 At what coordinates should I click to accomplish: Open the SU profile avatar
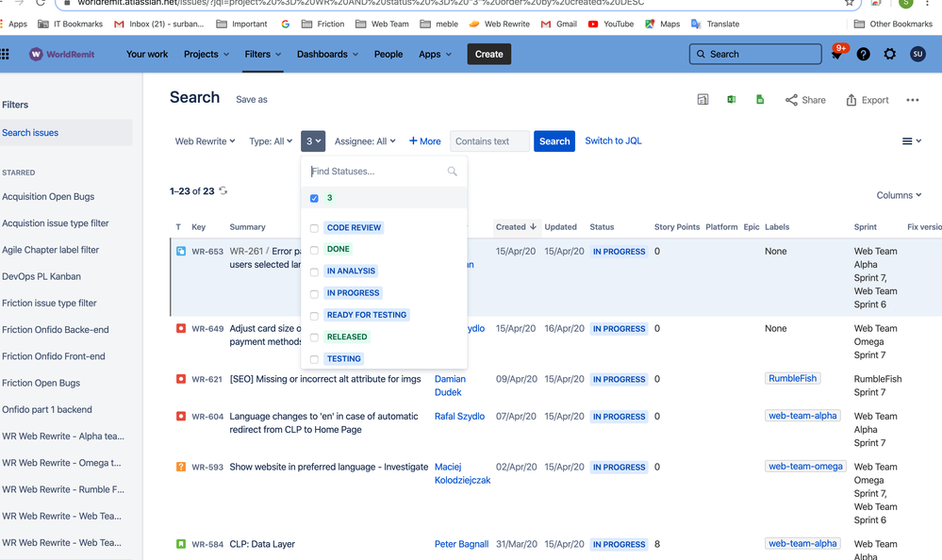click(x=915, y=54)
